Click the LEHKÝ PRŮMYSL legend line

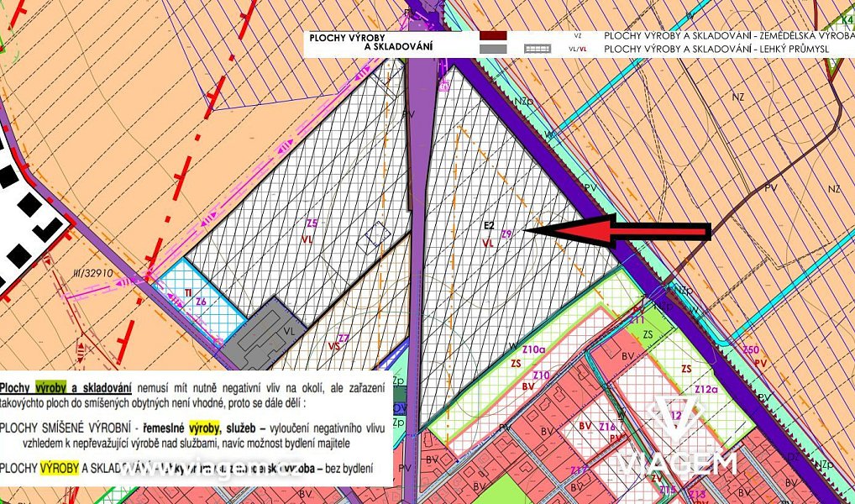[716, 49]
